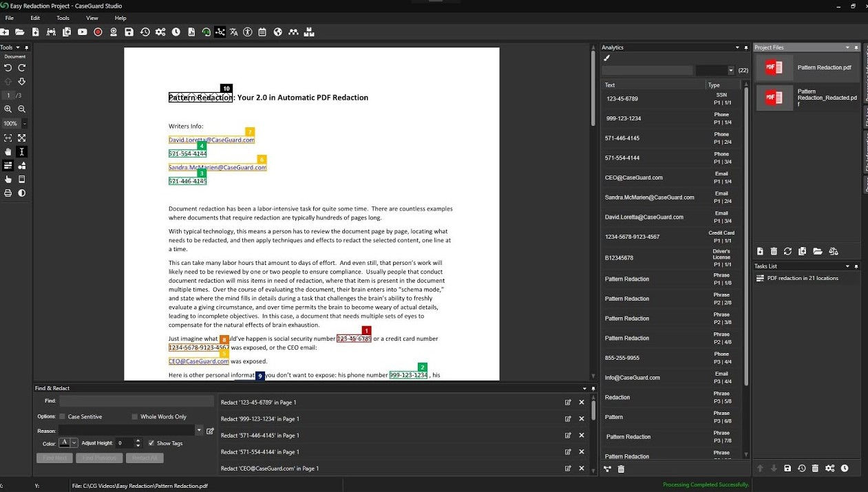Click the add new file toolbar icon
Screen dimensions: 868x492
[36, 32]
